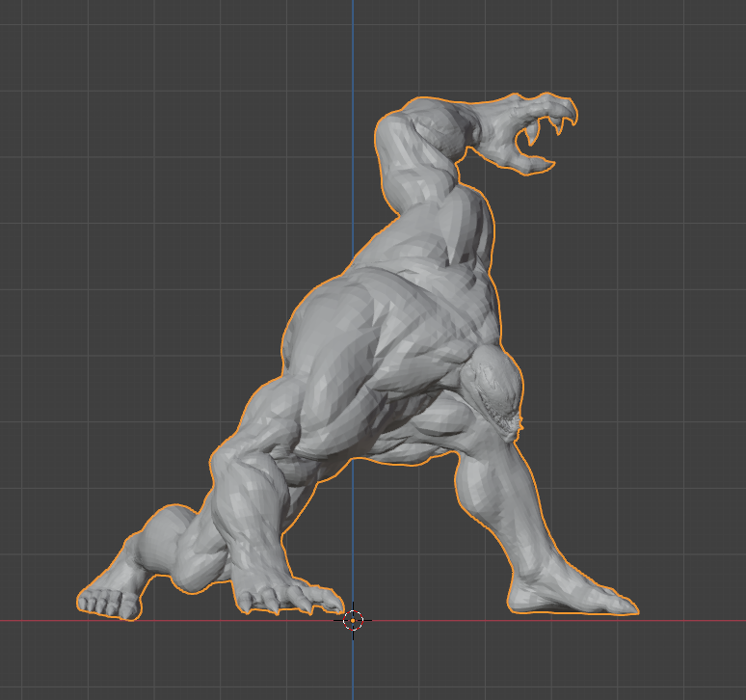Click the creature's toothy mouth
The width and height of the screenshot is (746, 700).
(x=507, y=415)
